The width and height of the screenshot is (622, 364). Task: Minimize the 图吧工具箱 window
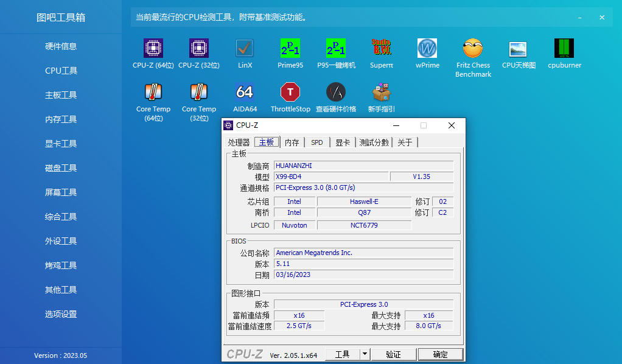tap(580, 18)
